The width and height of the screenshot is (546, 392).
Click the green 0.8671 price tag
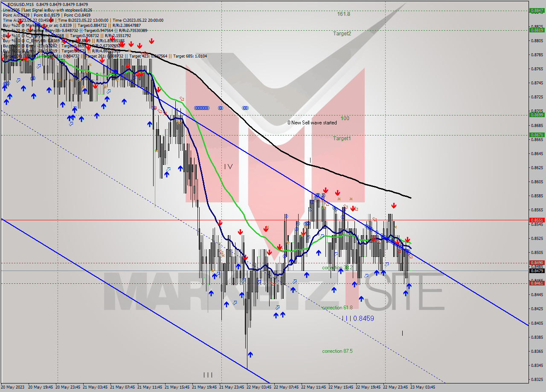(536, 135)
